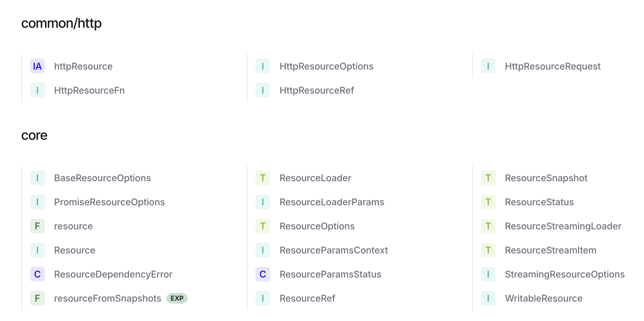
Task: View the ResourceStatus type page
Action: click(x=539, y=202)
